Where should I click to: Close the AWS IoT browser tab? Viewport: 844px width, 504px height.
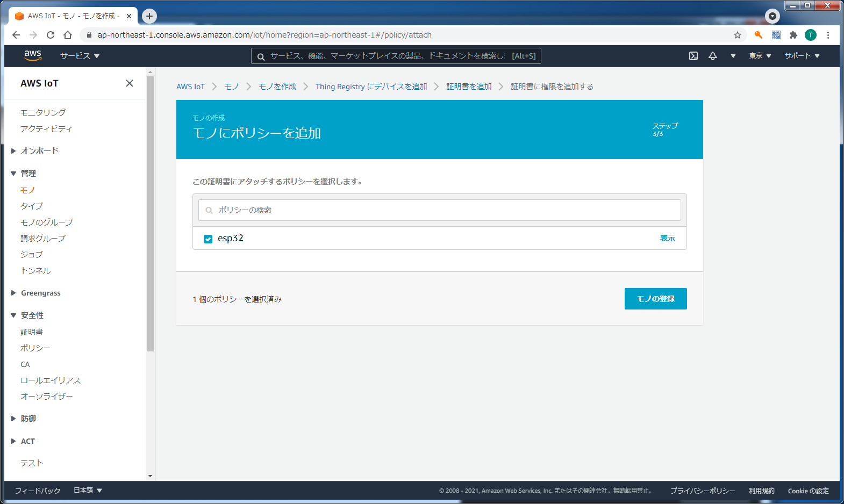[129, 16]
